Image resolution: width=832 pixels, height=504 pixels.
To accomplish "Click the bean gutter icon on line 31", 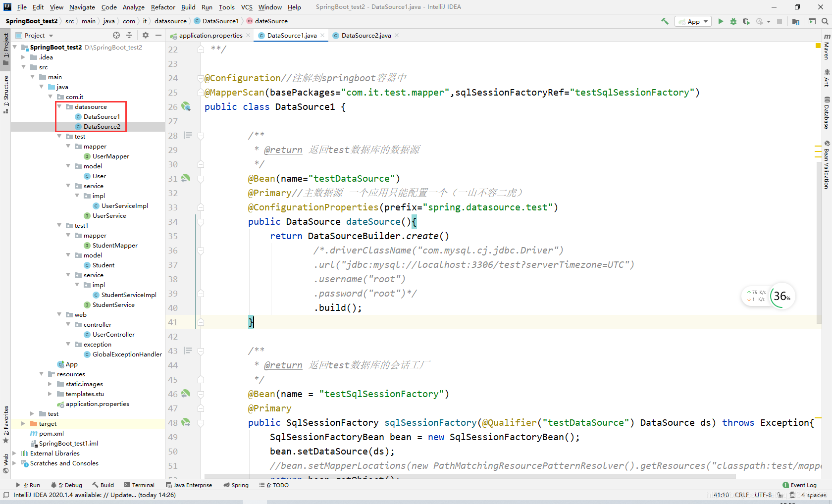I will pos(186,178).
